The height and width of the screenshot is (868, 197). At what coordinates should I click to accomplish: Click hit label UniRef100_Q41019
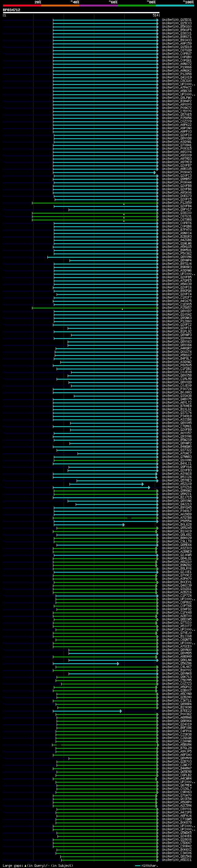pyautogui.click(x=176, y=78)
